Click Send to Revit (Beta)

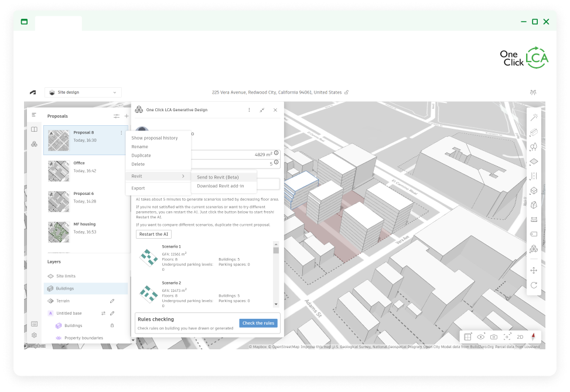218,177
